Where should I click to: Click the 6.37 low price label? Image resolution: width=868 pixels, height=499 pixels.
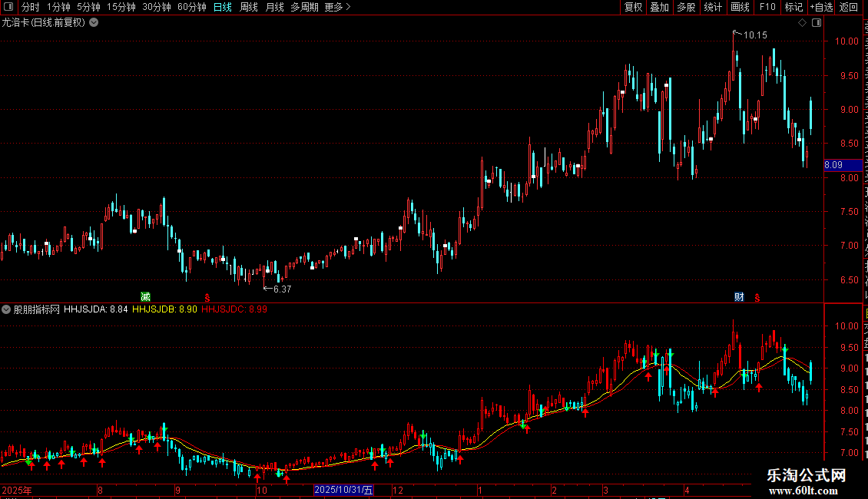283,289
